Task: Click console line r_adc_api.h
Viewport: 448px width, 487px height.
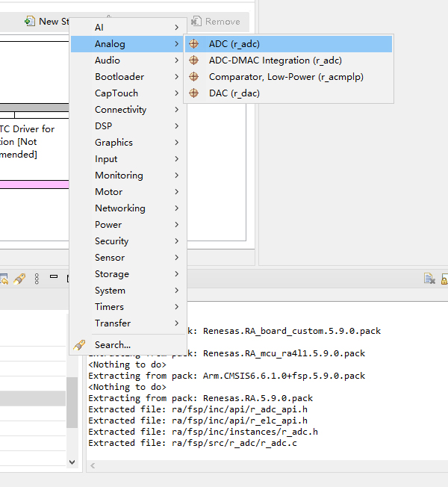Action: pyautogui.click(x=198, y=409)
